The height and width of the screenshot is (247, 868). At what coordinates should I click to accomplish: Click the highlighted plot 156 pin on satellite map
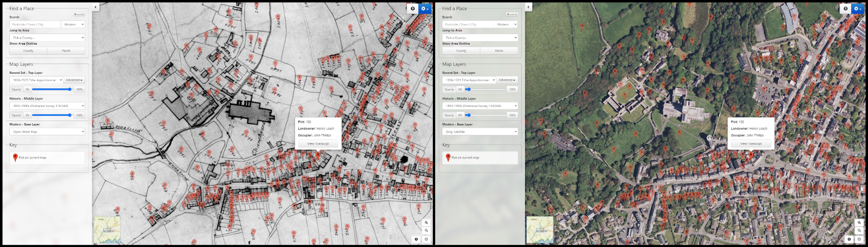tap(751, 155)
